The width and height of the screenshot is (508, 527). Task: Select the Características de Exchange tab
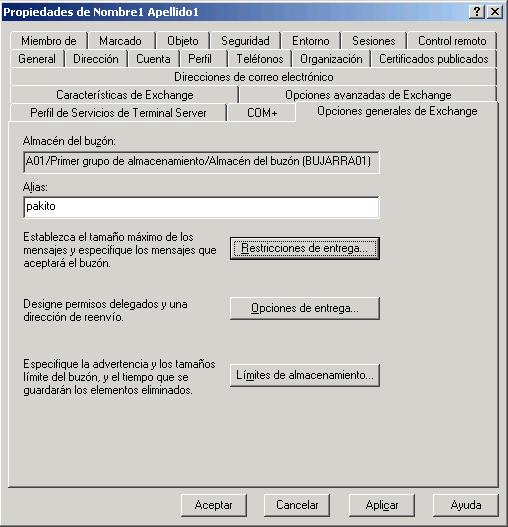click(x=124, y=95)
